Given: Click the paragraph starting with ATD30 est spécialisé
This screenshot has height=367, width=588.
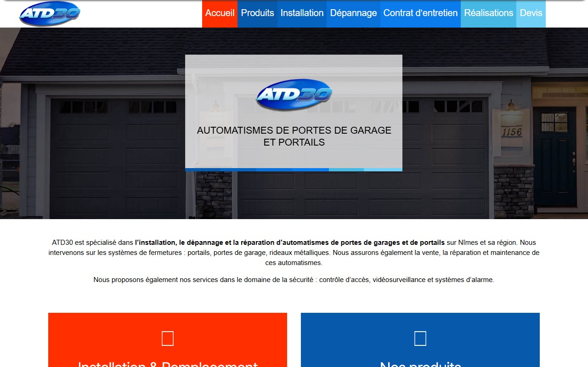Looking at the screenshot, I should pos(294,253).
